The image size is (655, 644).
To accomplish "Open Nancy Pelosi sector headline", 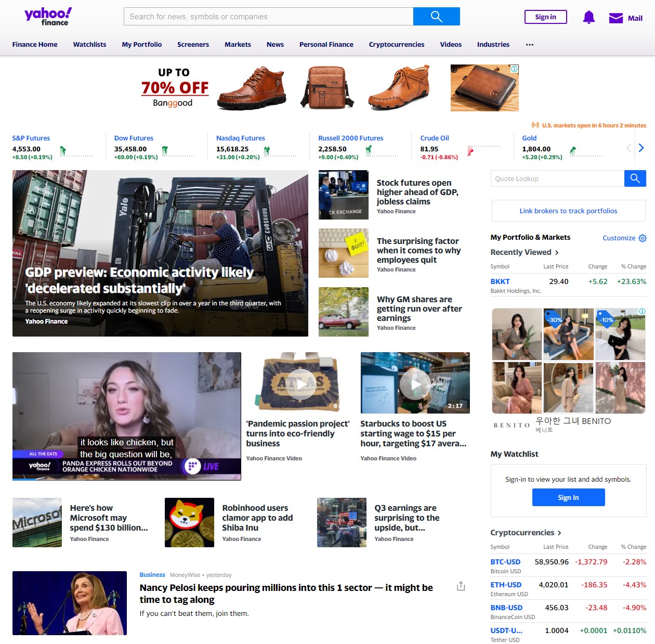I will (x=286, y=594).
